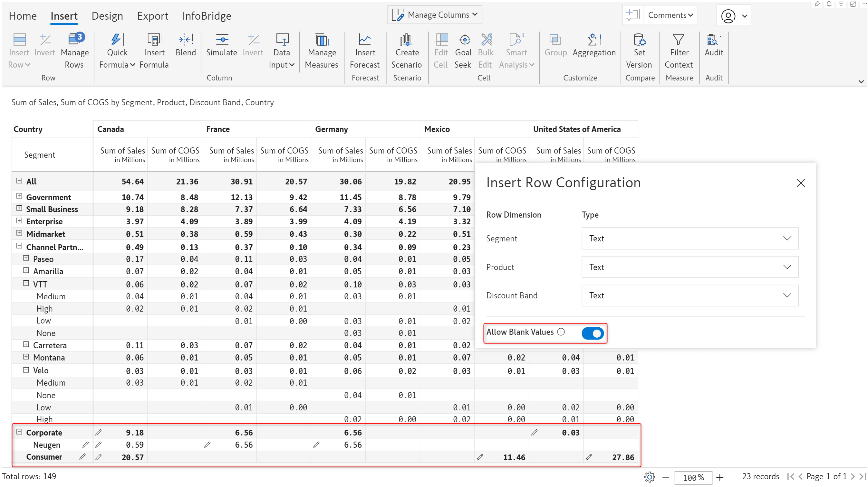Screen dimensions: 868x487
Task: Expand the Government segment
Action: [19, 196]
